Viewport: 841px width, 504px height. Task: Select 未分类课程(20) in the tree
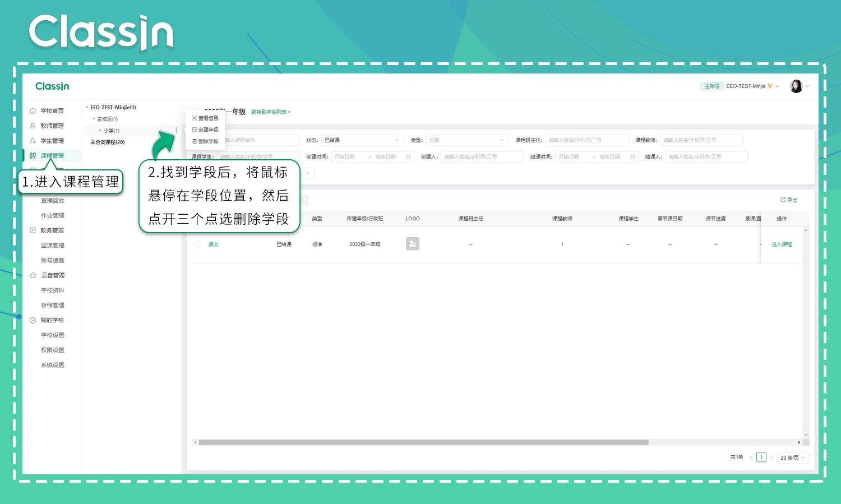coord(108,142)
